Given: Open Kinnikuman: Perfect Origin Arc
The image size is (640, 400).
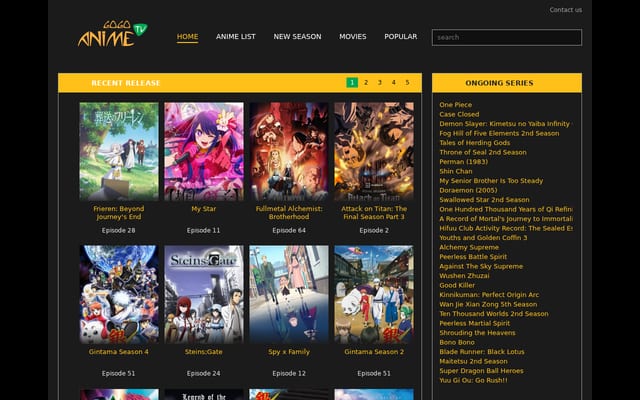Looking at the screenshot, I should pos(489,295).
